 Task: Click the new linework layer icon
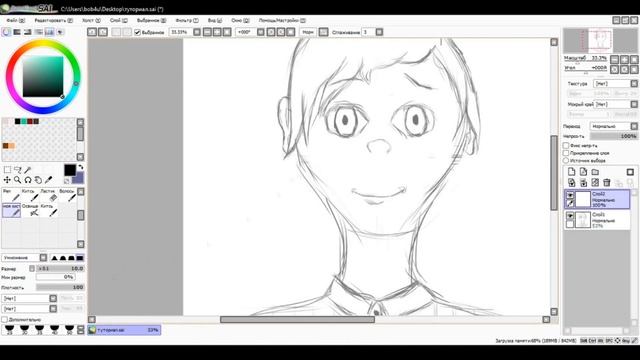(583, 172)
